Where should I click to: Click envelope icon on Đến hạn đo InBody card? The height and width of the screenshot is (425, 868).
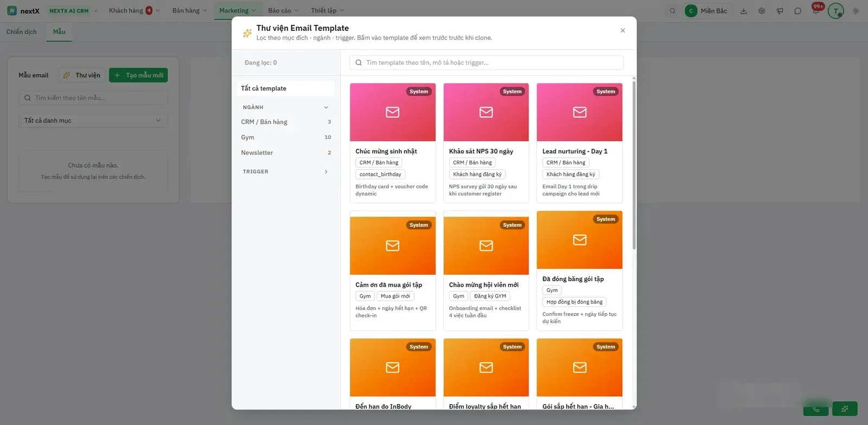[x=393, y=367]
